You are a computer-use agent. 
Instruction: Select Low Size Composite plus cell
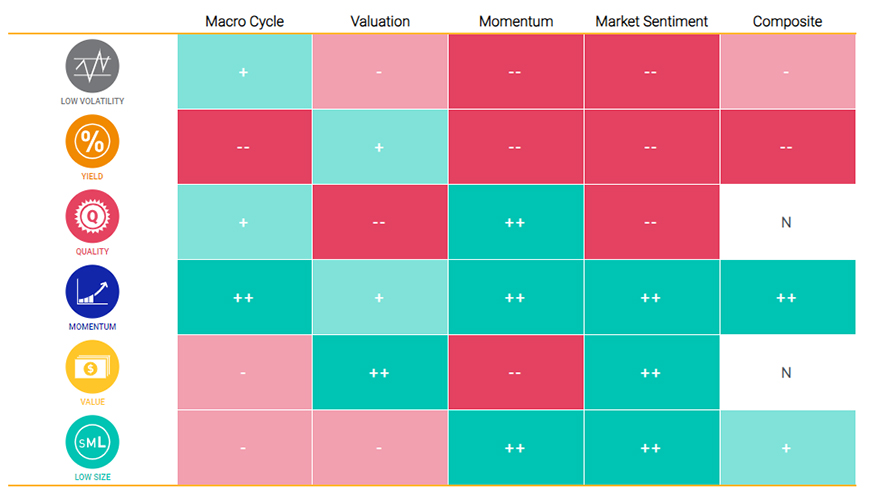[786, 448]
